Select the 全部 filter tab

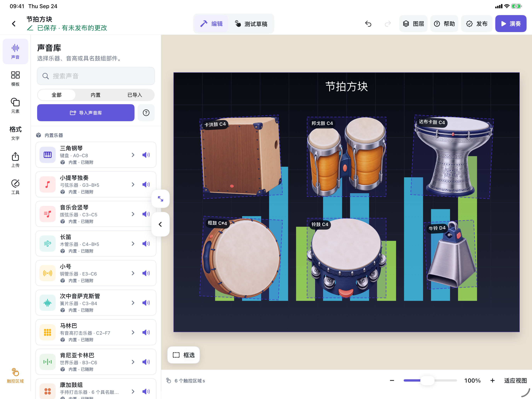click(x=56, y=95)
